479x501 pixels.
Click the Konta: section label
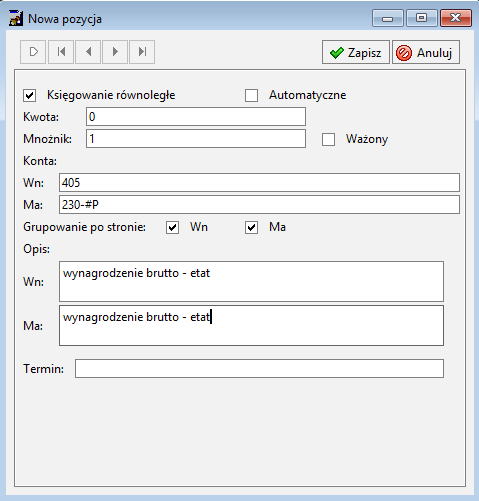40,161
